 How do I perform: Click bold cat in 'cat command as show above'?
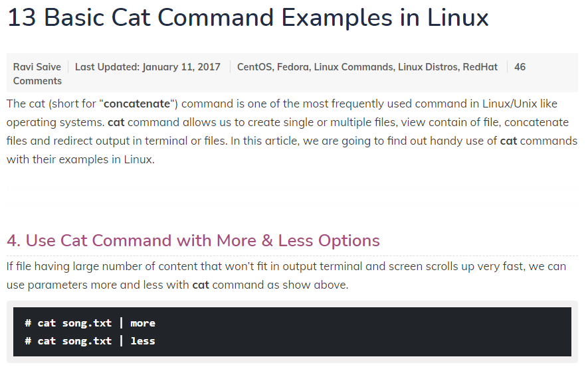[201, 285]
